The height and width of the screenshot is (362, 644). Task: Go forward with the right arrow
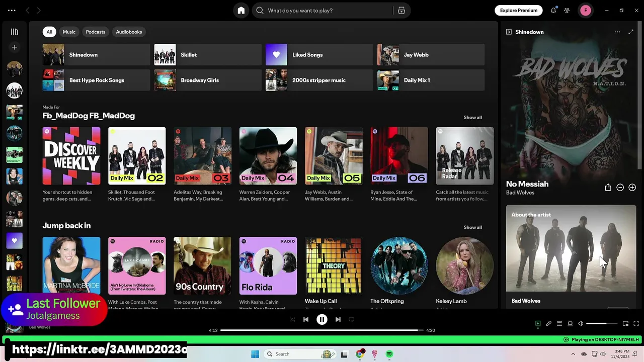coord(39,11)
